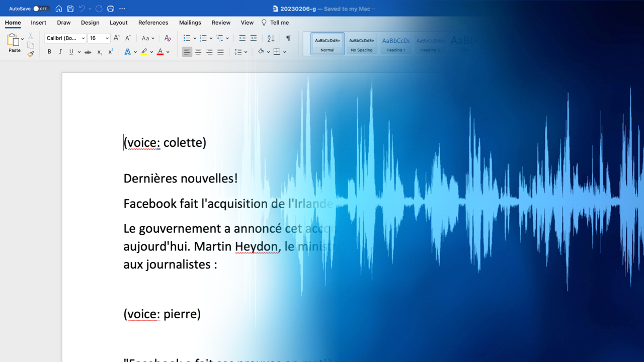The image size is (644, 362).
Task: Open the Mailings ribbon tab
Action: click(x=190, y=23)
